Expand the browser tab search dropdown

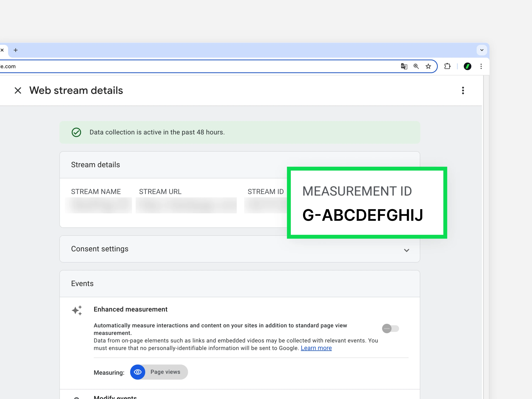(x=482, y=50)
